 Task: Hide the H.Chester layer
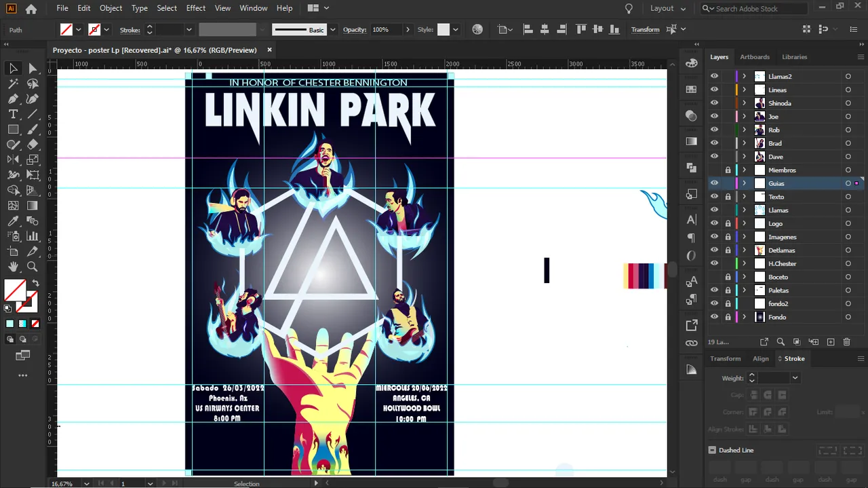point(714,263)
